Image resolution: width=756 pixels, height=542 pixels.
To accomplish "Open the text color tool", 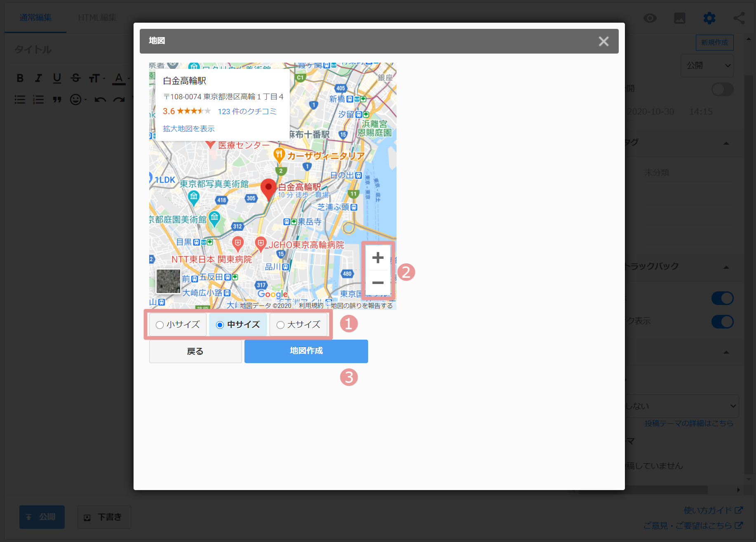I will (x=120, y=78).
